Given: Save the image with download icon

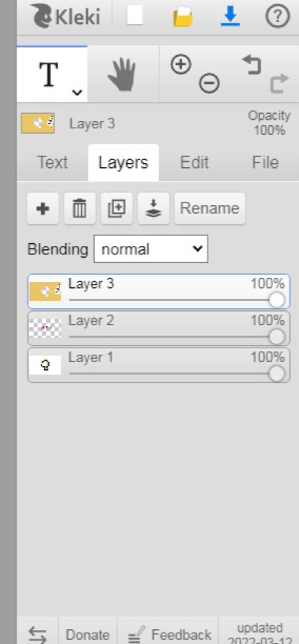Looking at the screenshot, I should click(230, 16).
